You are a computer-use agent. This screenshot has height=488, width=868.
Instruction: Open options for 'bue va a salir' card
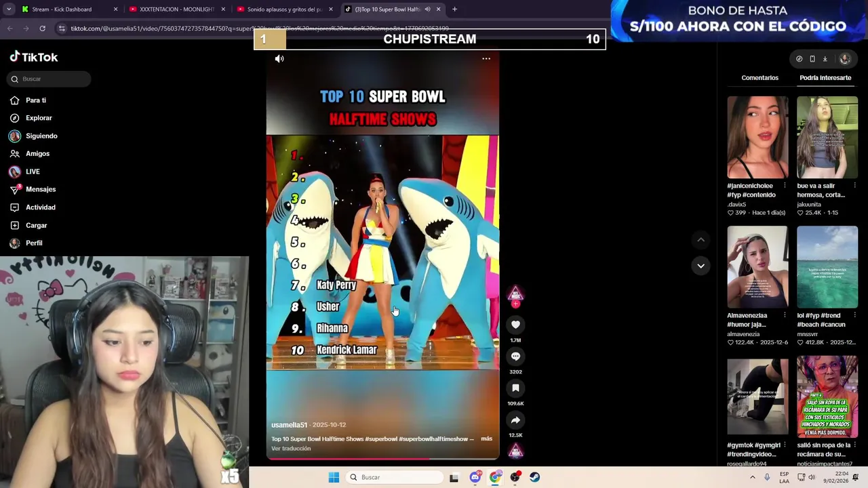[x=854, y=186]
